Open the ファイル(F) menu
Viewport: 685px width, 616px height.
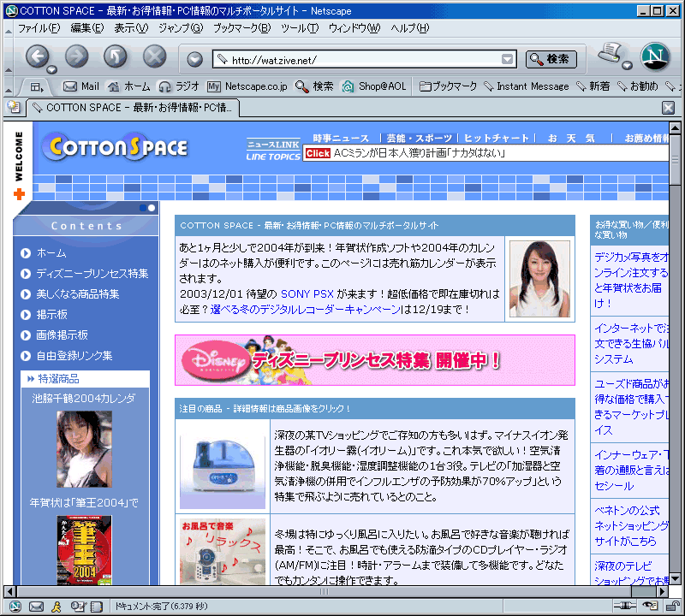(x=39, y=28)
